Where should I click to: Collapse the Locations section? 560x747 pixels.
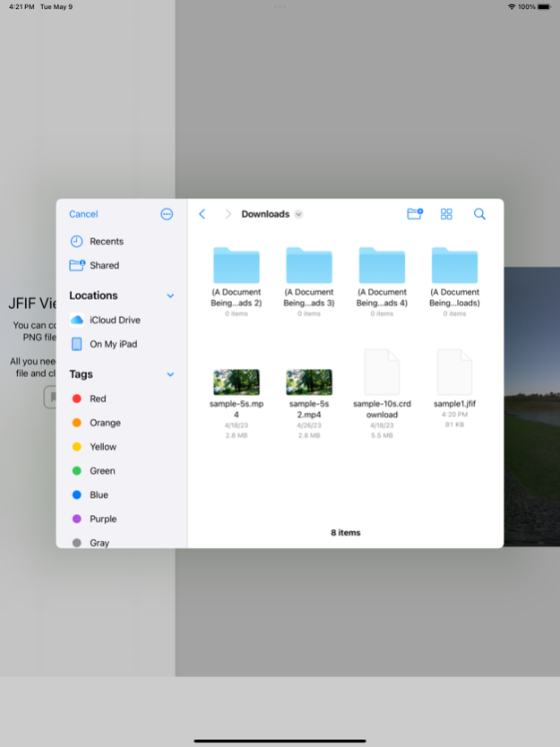[170, 296]
